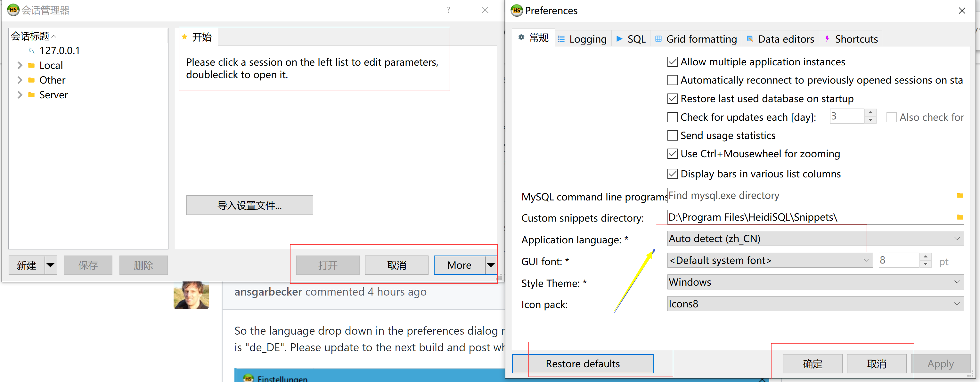Screen dimensions: 980x382
Task: Click the More button in session manager
Action: tap(459, 265)
